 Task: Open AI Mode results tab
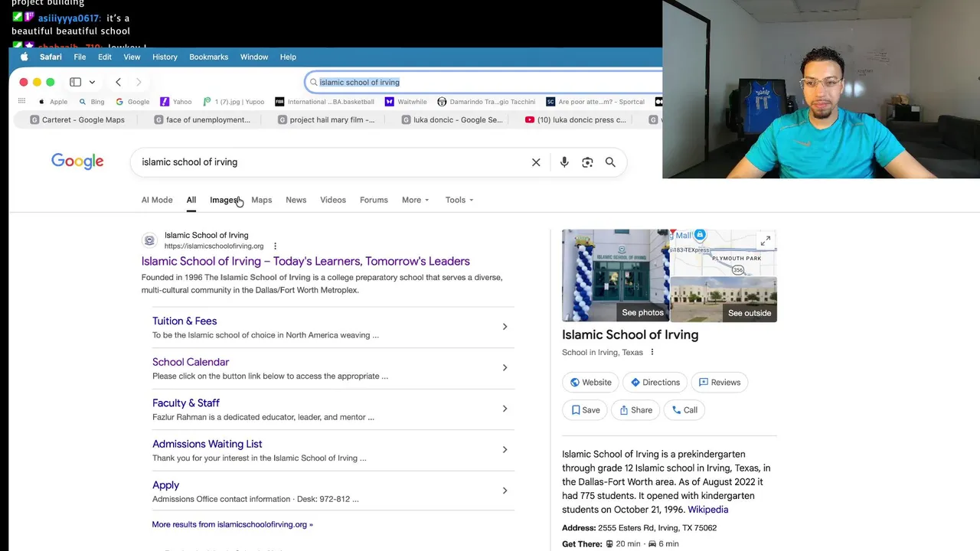(157, 200)
